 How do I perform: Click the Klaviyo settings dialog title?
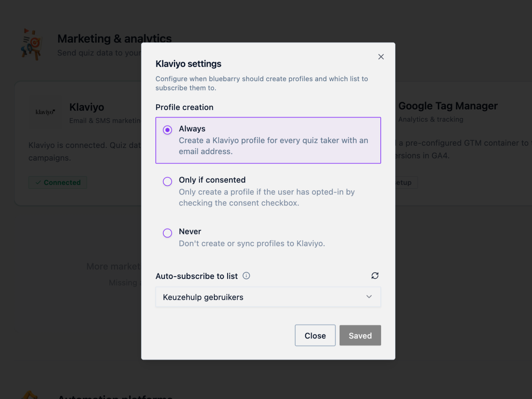(x=188, y=64)
